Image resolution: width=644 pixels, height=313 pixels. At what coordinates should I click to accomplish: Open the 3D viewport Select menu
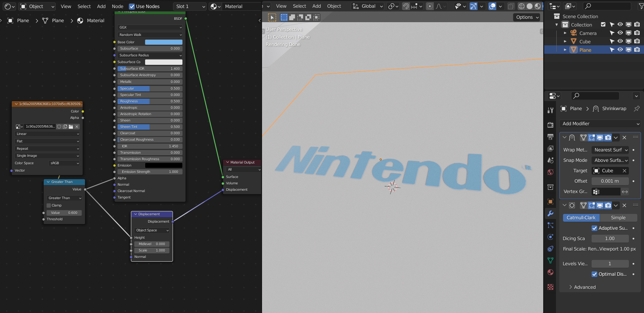click(x=299, y=6)
